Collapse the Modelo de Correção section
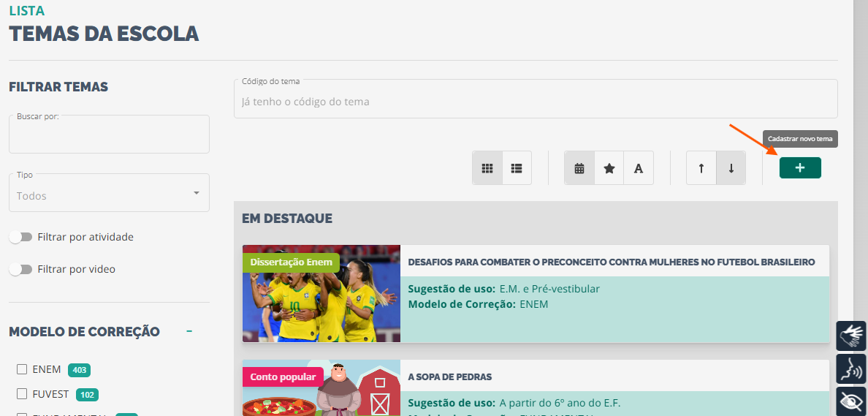 pyautogui.click(x=189, y=331)
